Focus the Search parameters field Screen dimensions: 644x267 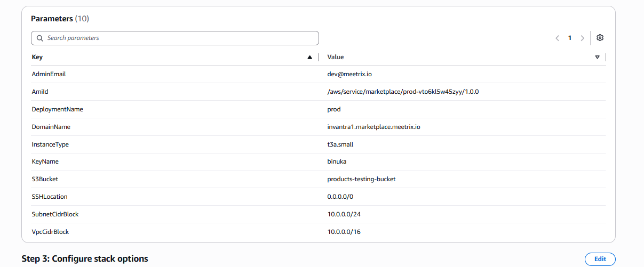[x=175, y=38]
